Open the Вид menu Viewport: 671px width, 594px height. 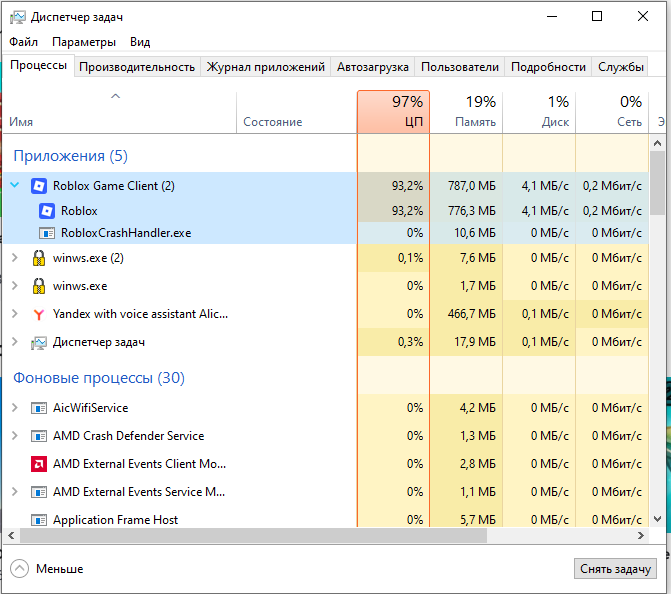point(140,42)
